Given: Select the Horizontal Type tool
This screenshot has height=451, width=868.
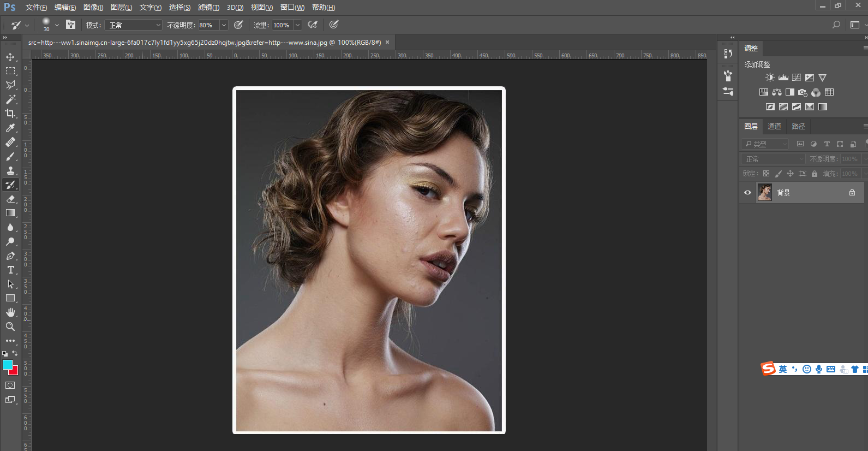Looking at the screenshot, I should coord(10,270).
